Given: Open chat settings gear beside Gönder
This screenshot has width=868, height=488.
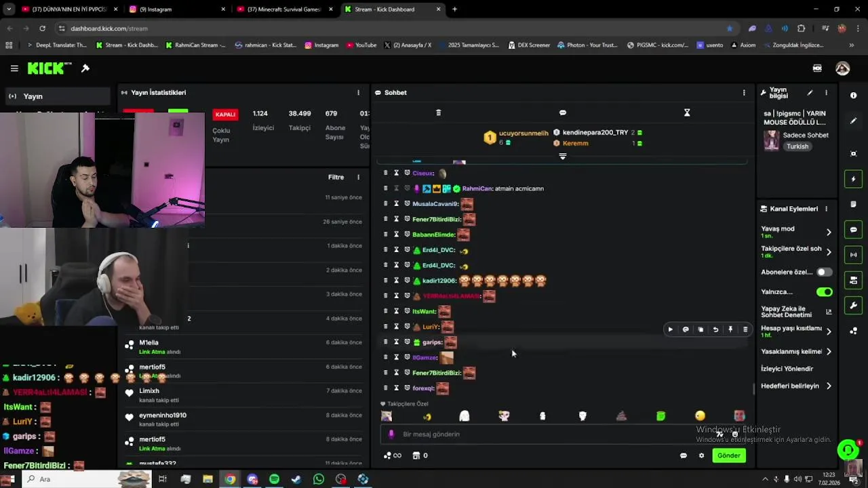Looking at the screenshot, I should pyautogui.click(x=701, y=455).
